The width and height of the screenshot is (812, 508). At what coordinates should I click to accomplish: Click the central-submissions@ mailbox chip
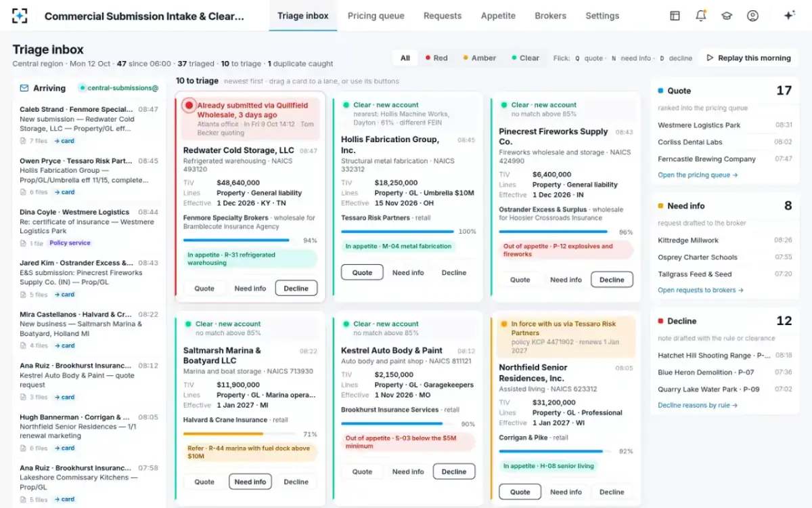pos(118,88)
